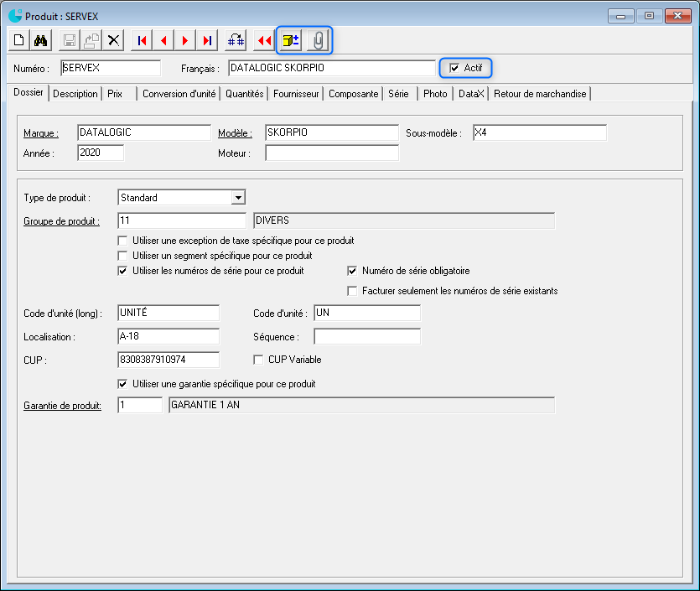Open the Prix tab

pyautogui.click(x=115, y=94)
